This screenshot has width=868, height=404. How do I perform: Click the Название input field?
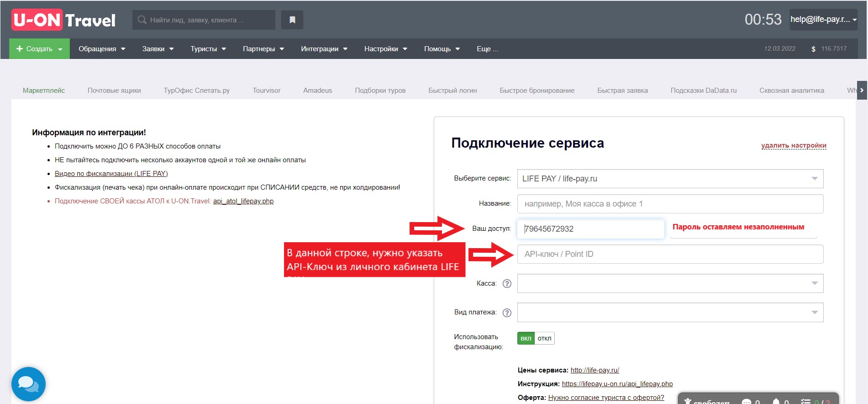tap(670, 204)
